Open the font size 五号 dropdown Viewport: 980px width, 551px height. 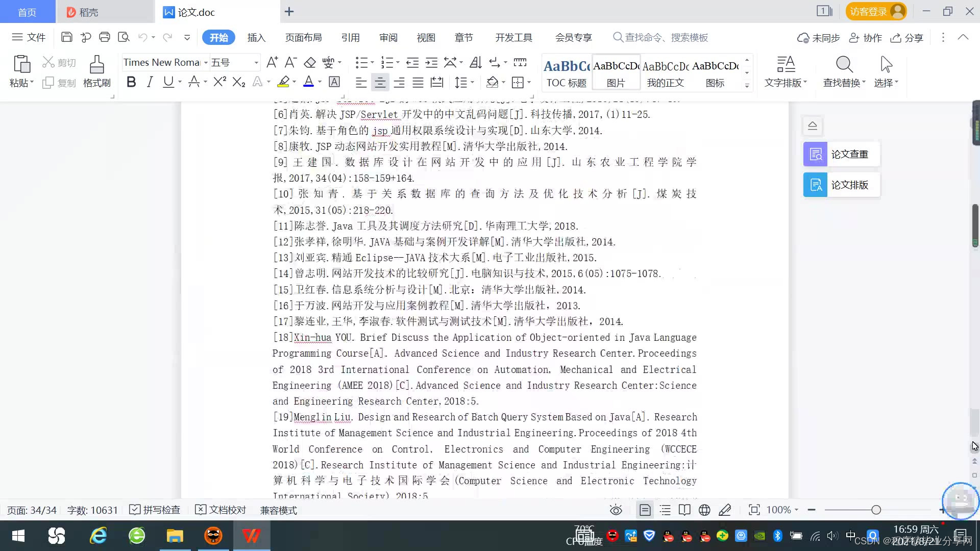(256, 63)
